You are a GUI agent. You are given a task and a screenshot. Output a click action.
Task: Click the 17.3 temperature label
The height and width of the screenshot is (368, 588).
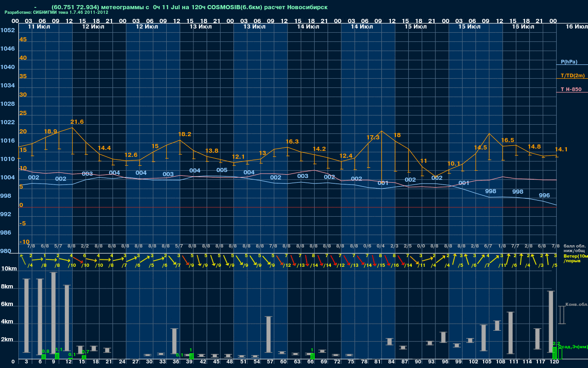(x=373, y=138)
